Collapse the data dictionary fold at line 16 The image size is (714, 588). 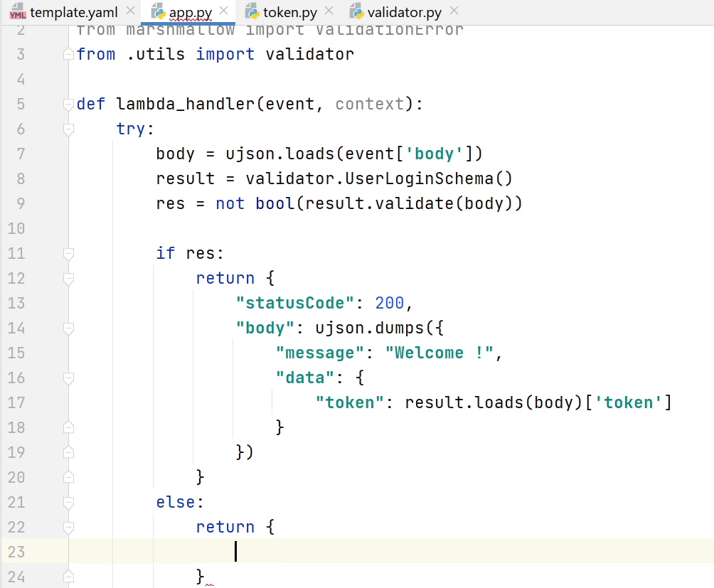pos(68,378)
